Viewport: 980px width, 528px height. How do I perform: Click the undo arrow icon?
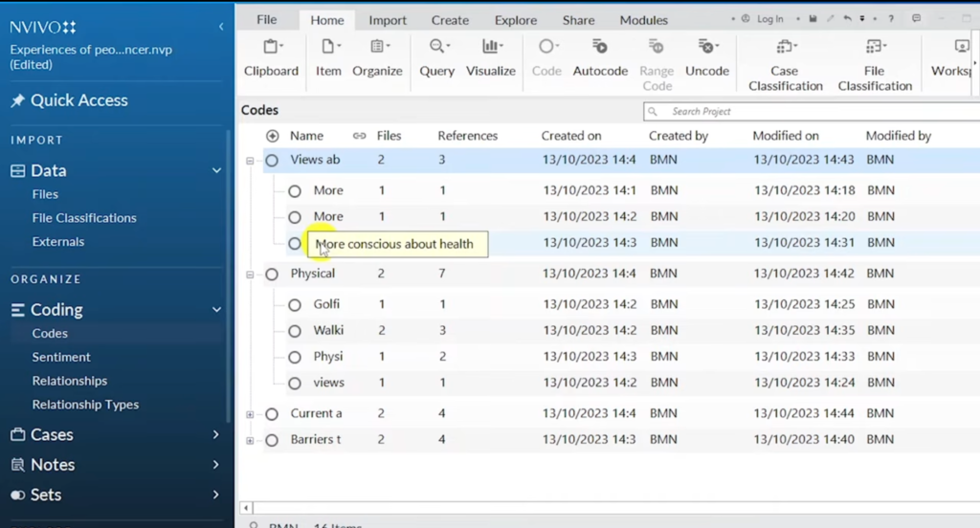[x=847, y=19]
